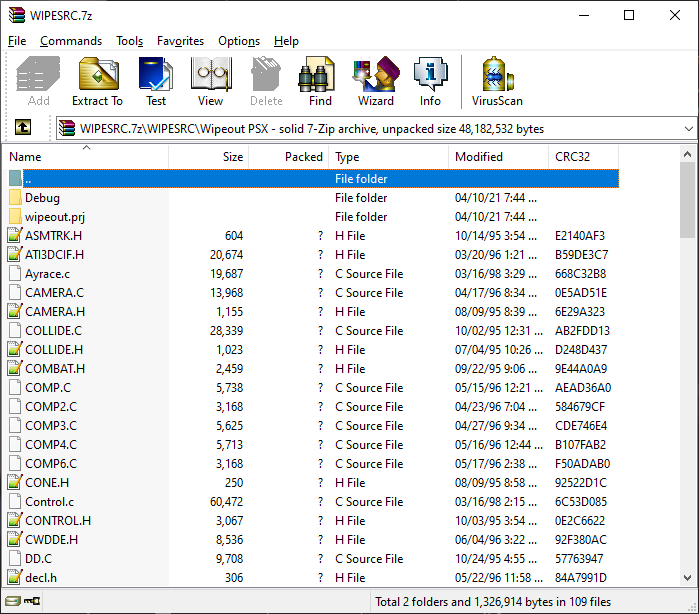Open the address bar path dropdown
This screenshot has height=614, width=699.
688,129
